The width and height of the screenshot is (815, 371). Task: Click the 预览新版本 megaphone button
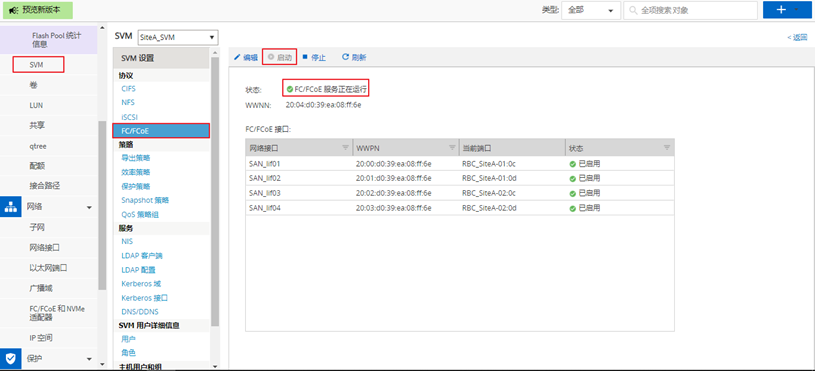click(x=38, y=10)
